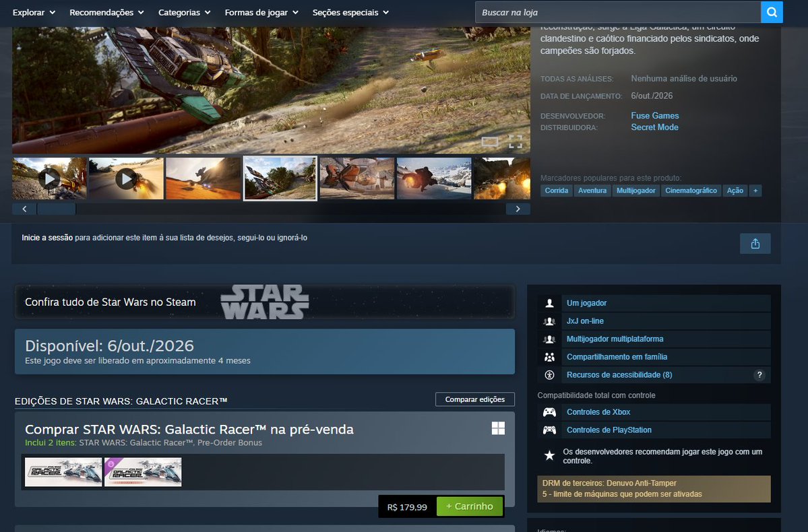Screen dimensions: 808x532
Task: Click the family sharing icon
Action: point(549,357)
